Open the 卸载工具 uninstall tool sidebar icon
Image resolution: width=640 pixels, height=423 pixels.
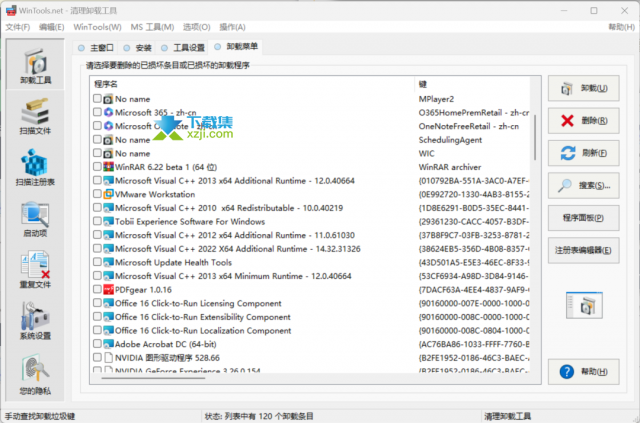click(x=36, y=66)
